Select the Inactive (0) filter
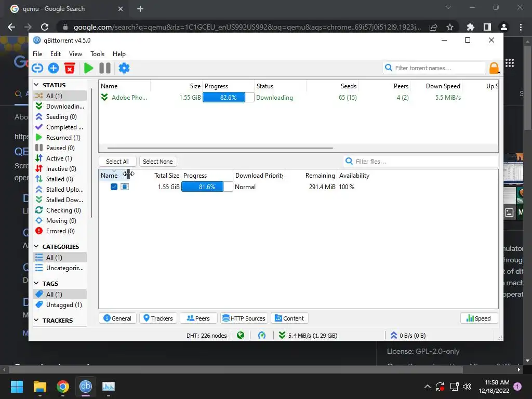The height and width of the screenshot is (399, 532). point(60,169)
